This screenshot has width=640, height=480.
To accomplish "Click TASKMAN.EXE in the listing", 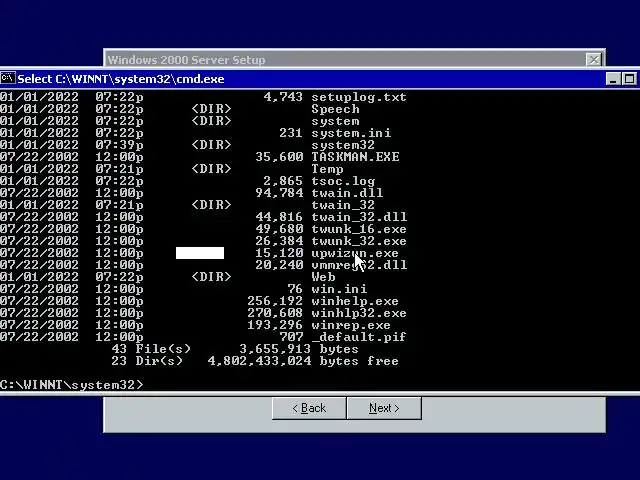I will pyautogui.click(x=355, y=157).
